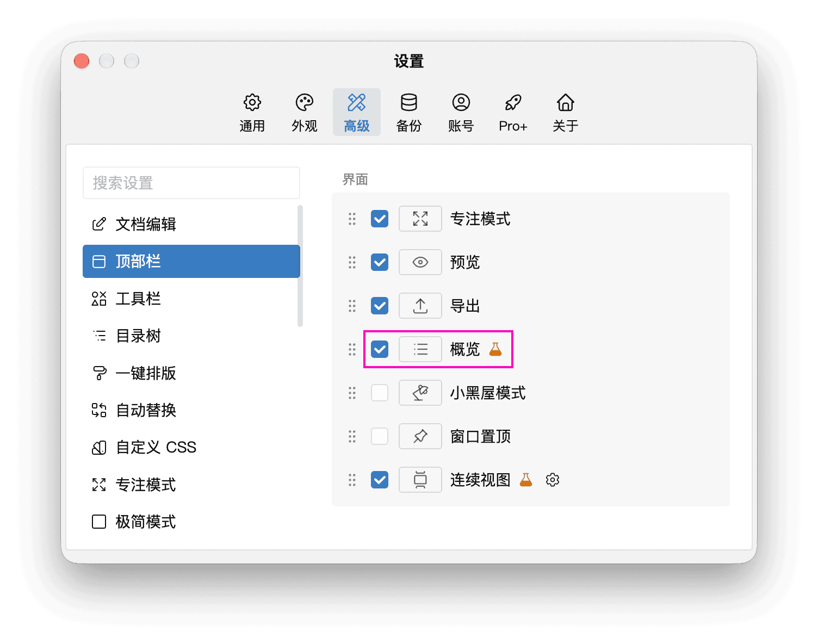Uncheck the 专注模式 checkbox
818x644 pixels.
tap(380, 219)
